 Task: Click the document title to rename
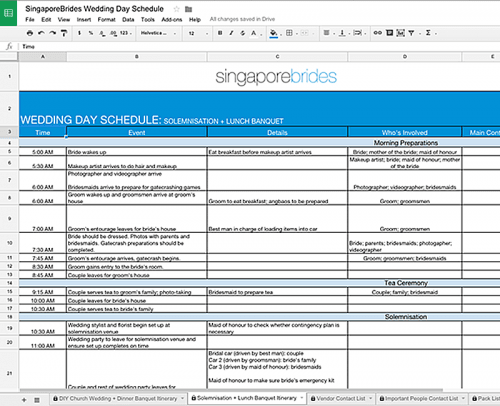[94, 9]
